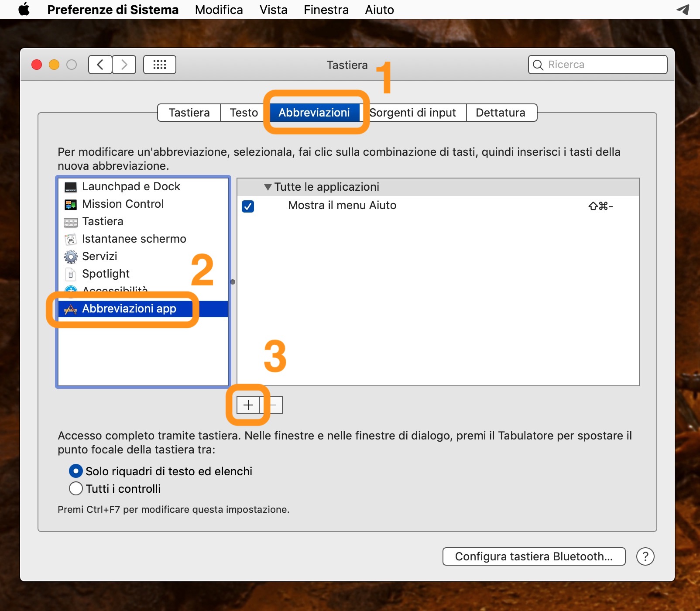700x611 pixels.
Task: Click the location arrow in menu bar
Action: [683, 9]
